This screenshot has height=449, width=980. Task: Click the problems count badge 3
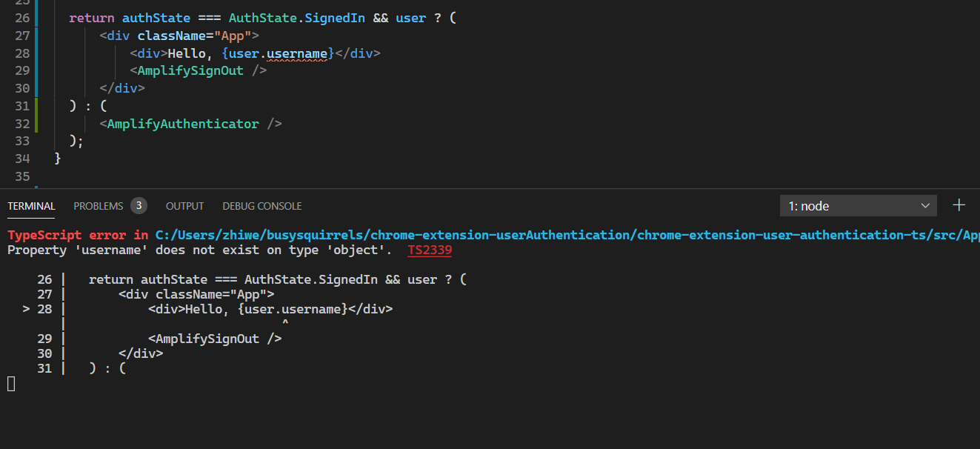(x=139, y=205)
